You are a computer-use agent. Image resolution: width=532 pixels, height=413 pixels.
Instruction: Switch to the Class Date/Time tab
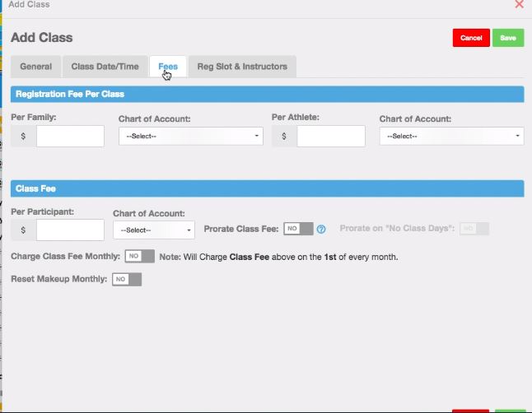(x=105, y=67)
